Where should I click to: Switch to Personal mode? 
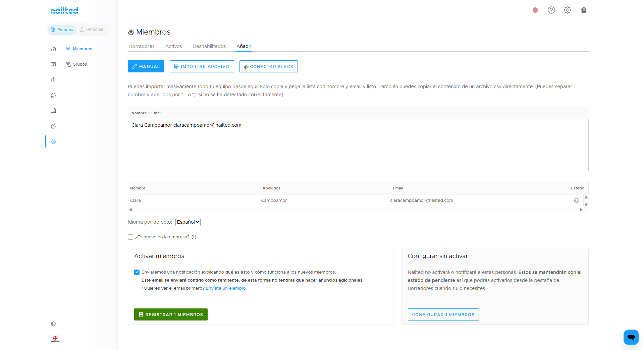pos(92,30)
